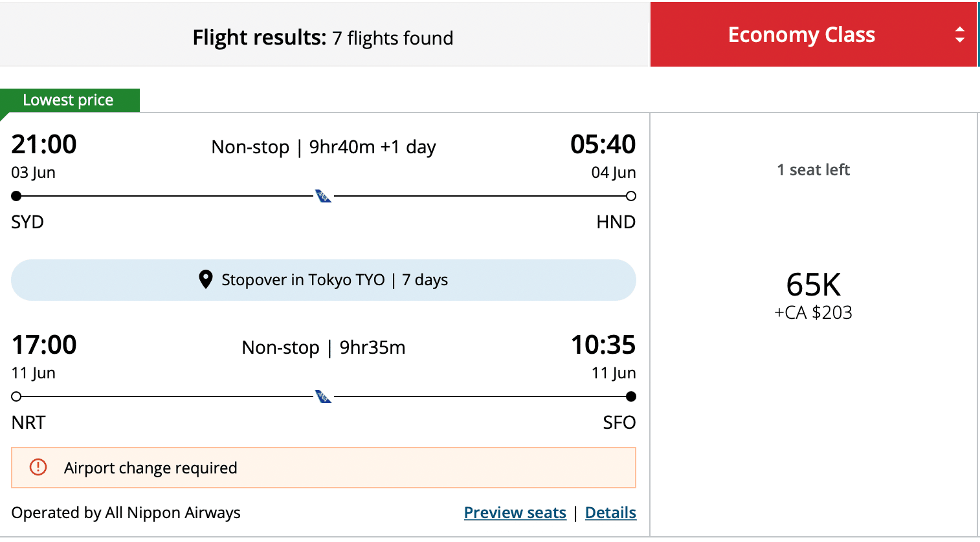Click the up/down arrows on the Economy Class selector
The height and width of the screenshot is (542, 980).
pos(960,35)
